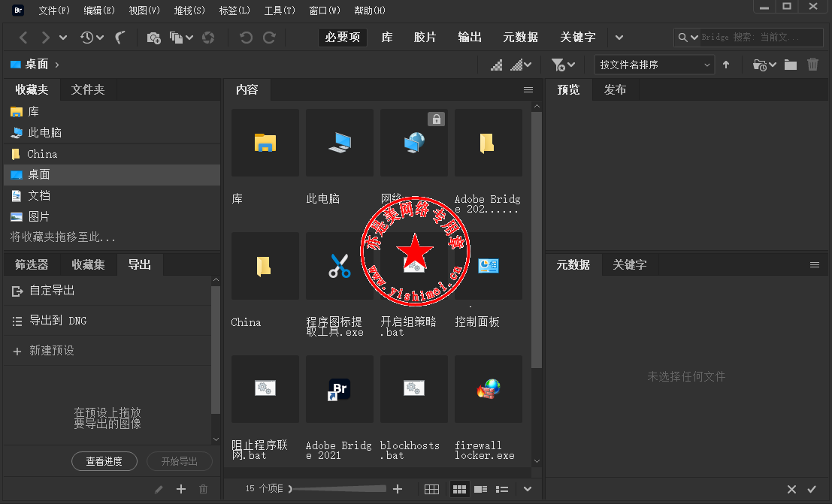832x504 pixels.
Task: Open the 元数据 panel menu icon
Action: click(815, 264)
